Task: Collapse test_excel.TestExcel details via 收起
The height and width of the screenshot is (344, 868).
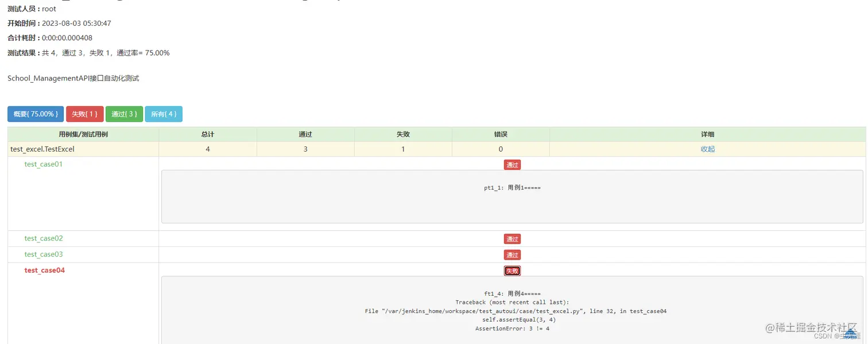Action: pos(708,149)
